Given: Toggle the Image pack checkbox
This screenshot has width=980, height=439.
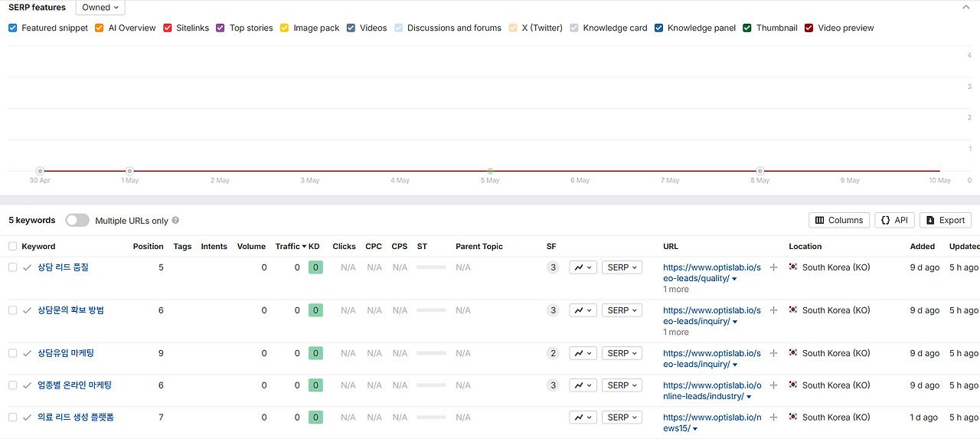Looking at the screenshot, I should [x=285, y=28].
